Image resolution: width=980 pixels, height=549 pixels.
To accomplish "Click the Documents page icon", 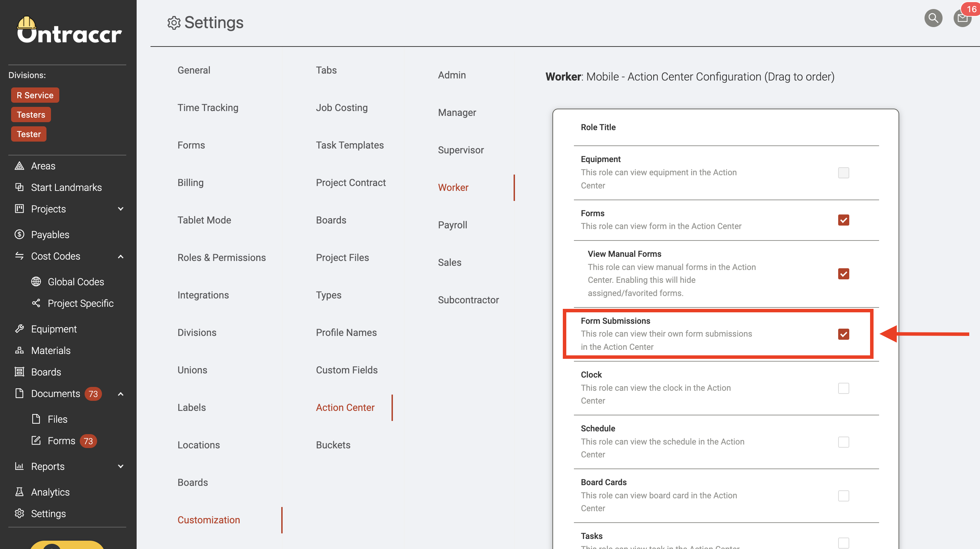I will tap(19, 393).
